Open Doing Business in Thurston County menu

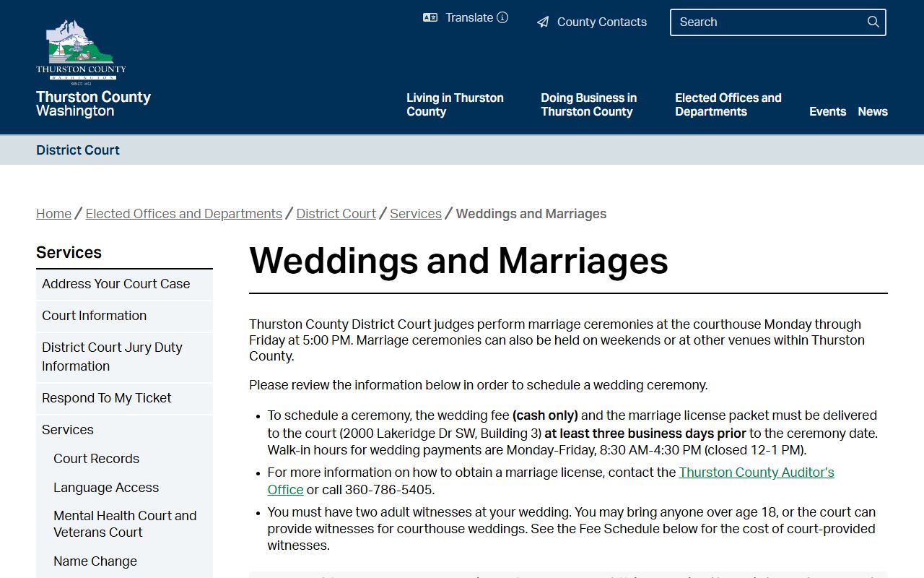(589, 105)
